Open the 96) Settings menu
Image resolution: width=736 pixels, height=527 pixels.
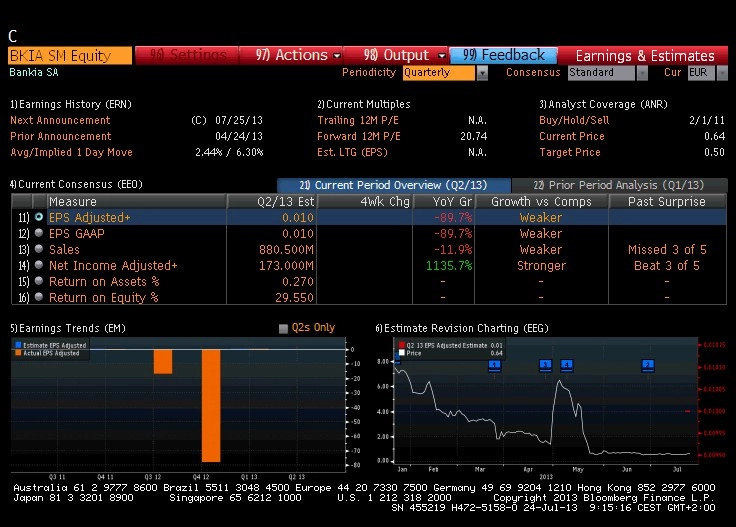[187, 55]
